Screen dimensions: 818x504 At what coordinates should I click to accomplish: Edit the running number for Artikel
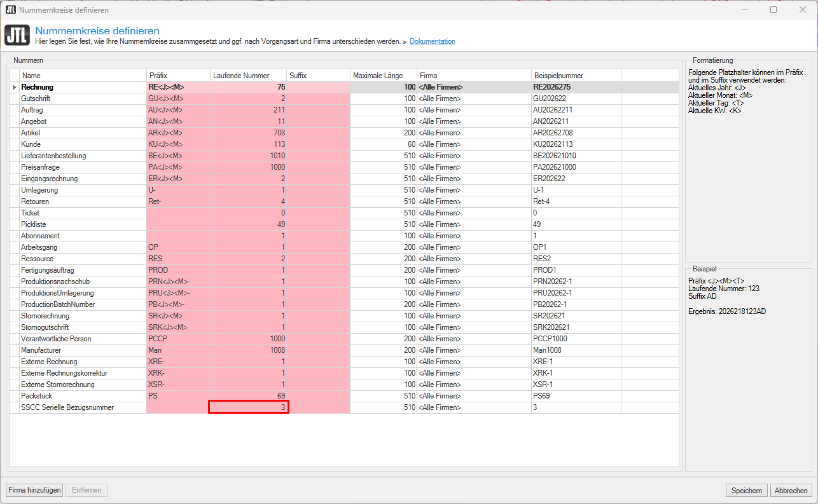[x=248, y=133]
